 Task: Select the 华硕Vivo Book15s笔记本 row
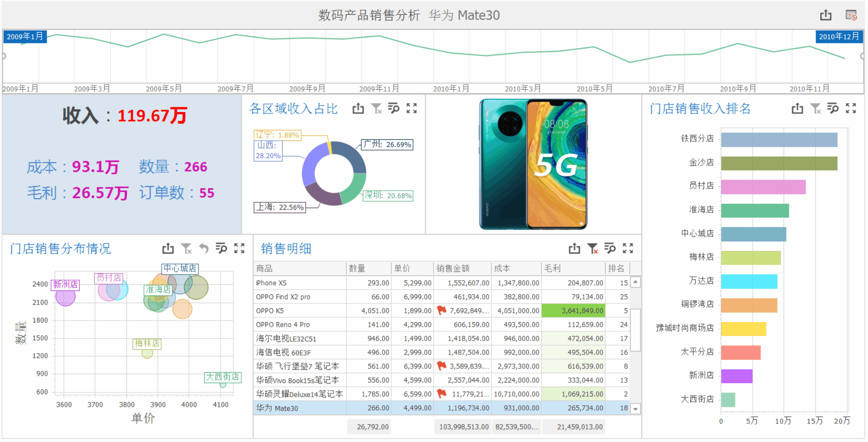(x=442, y=380)
